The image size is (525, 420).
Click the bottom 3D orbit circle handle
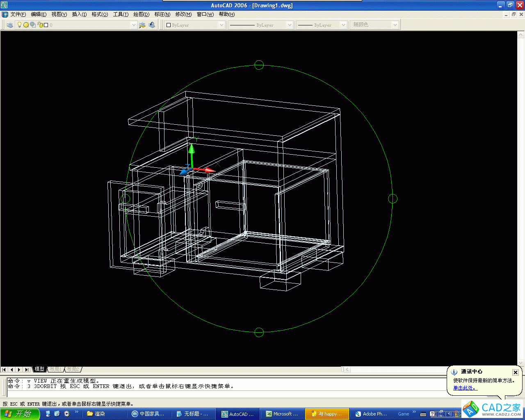pyautogui.click(x=259, y=332)
